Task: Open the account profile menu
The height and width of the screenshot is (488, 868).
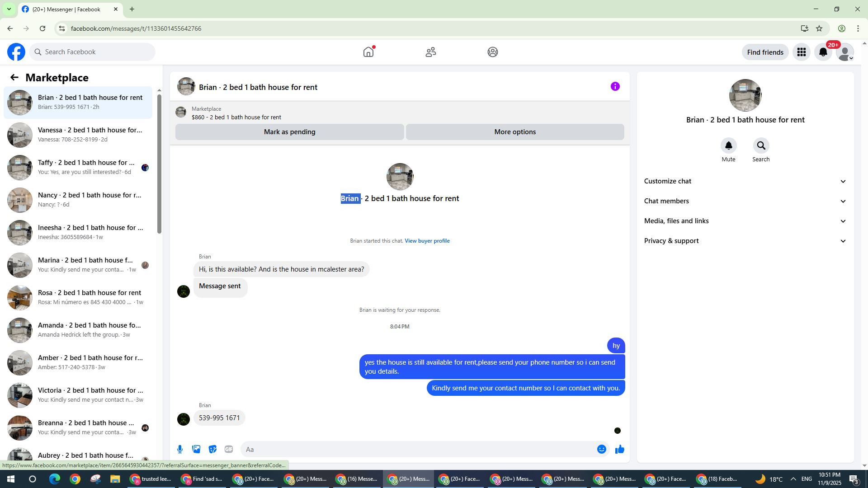Action: click(845, 52)
